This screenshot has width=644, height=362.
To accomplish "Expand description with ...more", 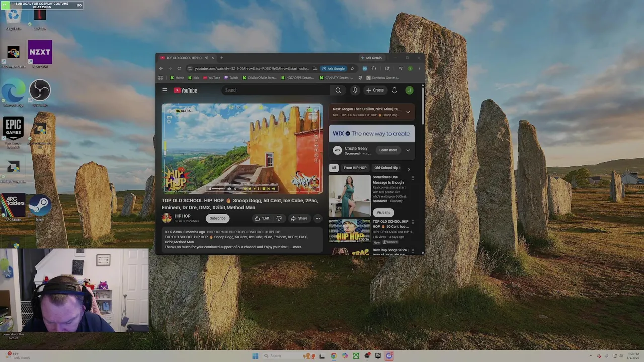I will pos(296,247).
